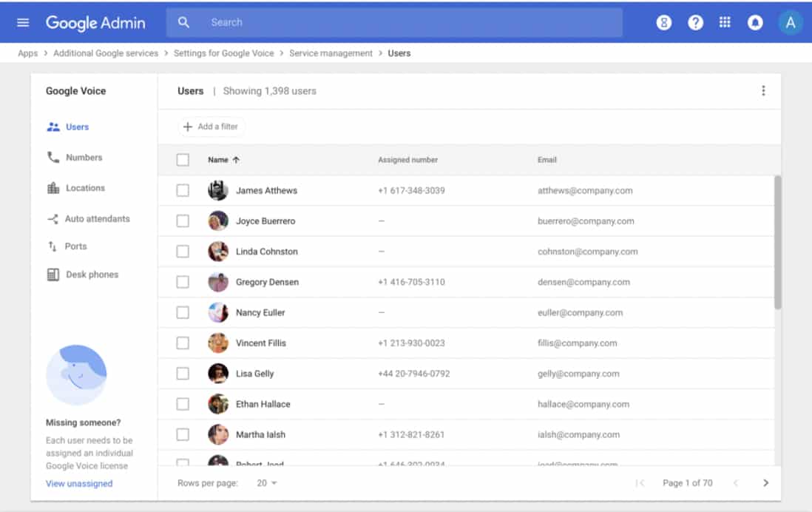Click Linda Cohnston's avatar
This screenshot has height=512, width=812.
[x=218, y=252]
